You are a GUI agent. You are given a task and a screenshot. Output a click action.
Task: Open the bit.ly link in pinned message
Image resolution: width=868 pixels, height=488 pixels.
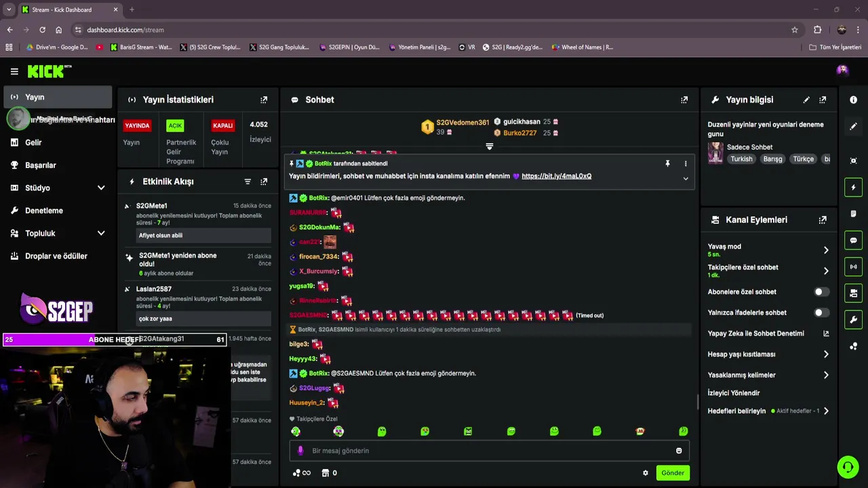[556, 176]
